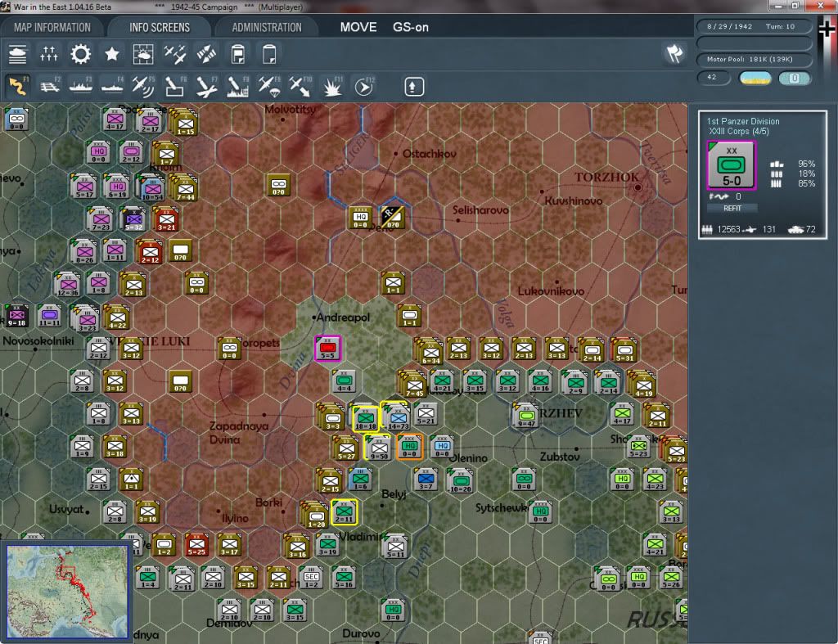Image resolution: width=838 pixels, height=644 pixels.
Task: Select the yellow-outlined 9=50 unit
Action: (378, 448)
